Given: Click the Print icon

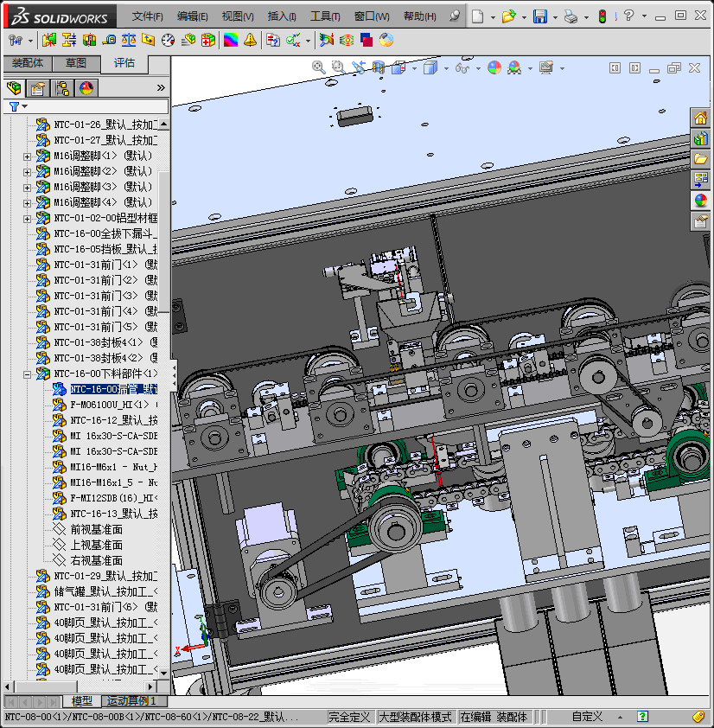Looking at the screenshot, I should tap(570, 16).
